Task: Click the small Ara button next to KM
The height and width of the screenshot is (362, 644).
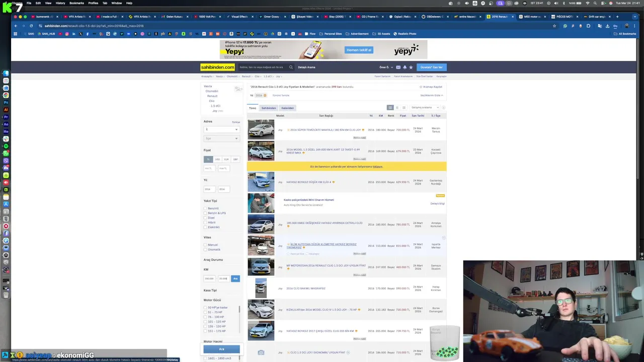Action: (235, 279)
